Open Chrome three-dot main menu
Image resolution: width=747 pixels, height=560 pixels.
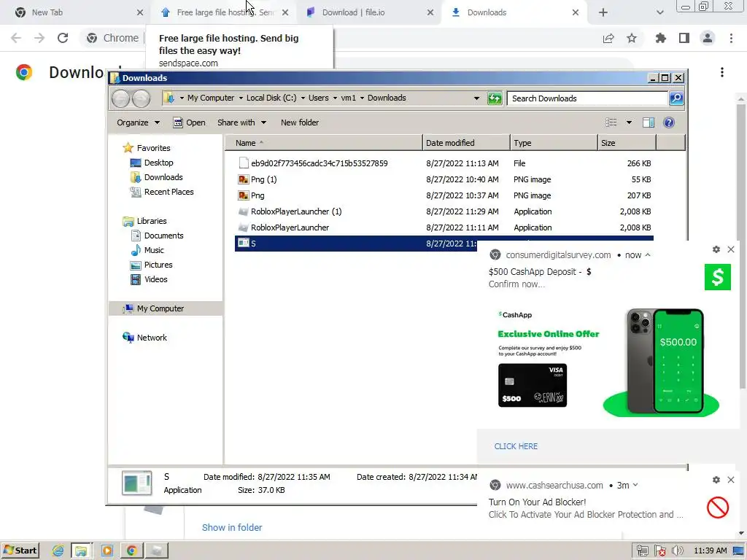[x=731, y=38]
